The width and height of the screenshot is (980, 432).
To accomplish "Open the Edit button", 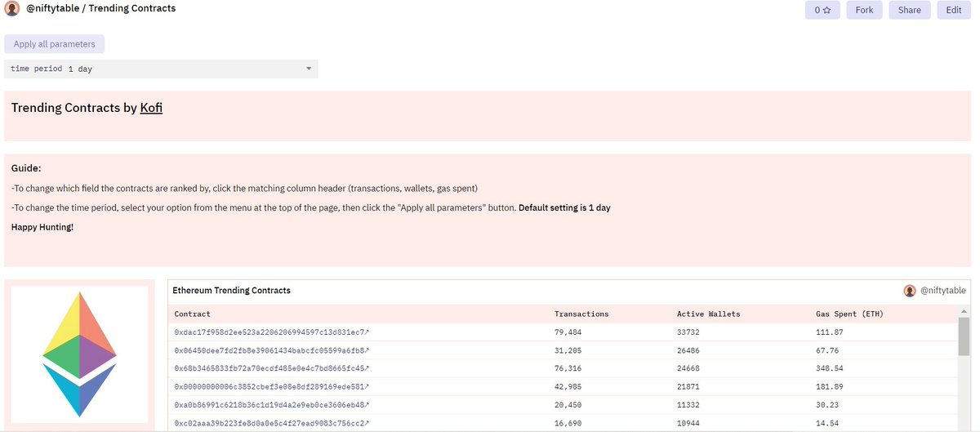I will 954,10.
